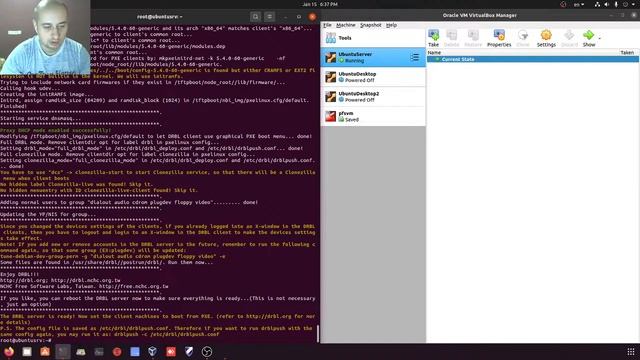
Task: Open Ubuntu Software from the dock
Action: point(45,351)
